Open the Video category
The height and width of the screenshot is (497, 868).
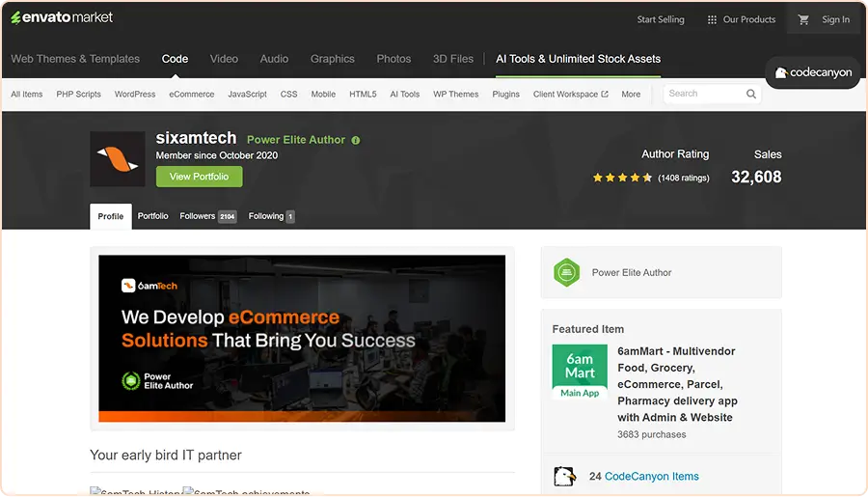(224, 59)
